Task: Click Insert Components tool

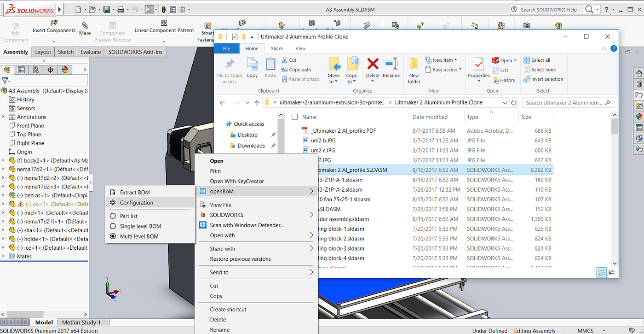Action: pyautogui.click(x=54, y=27)
